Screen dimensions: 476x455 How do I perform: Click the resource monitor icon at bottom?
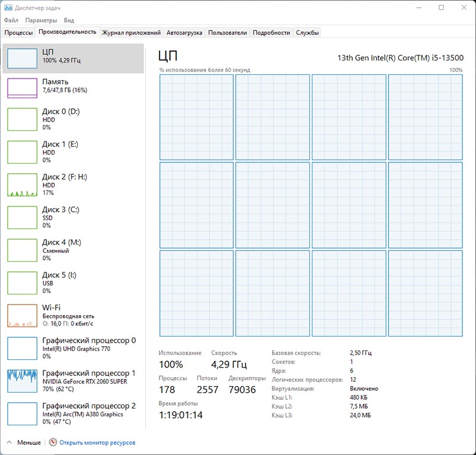[x=53, y=443]
